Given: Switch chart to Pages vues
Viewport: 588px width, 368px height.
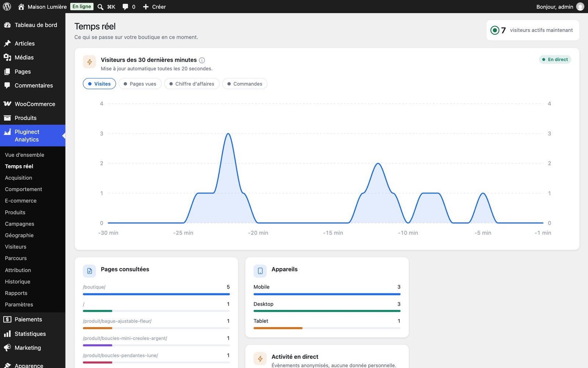Looking at the screenshot, I should tap(140, 84).
